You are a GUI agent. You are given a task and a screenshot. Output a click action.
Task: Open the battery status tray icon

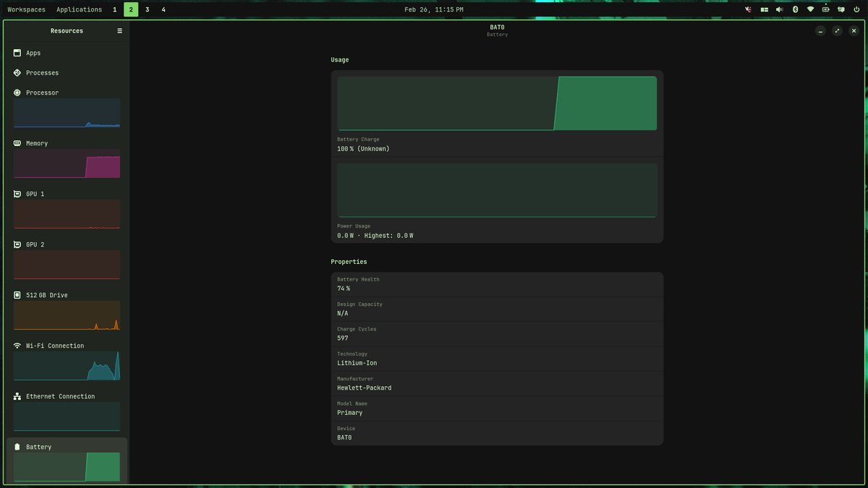pyautogui.click(x=825, y=9)
